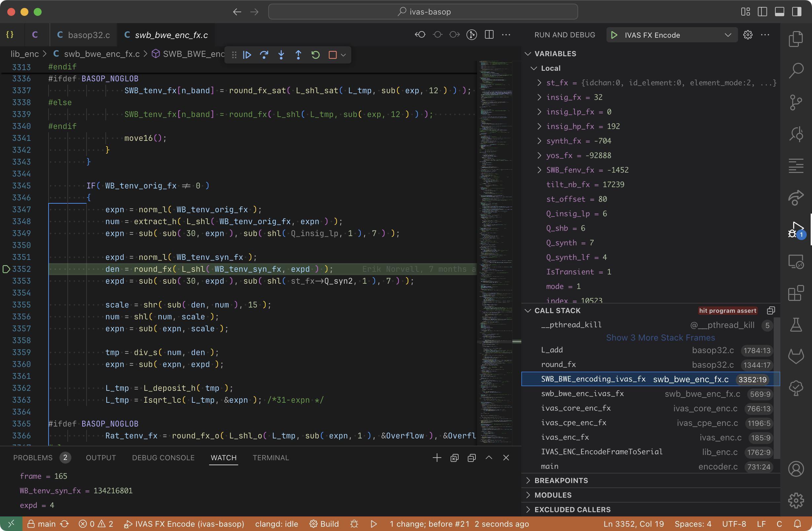The image size is (812, 531).
Task: Click Show 3 More Stack Frames
Action: pyautogui.click(x=660, y=337)
